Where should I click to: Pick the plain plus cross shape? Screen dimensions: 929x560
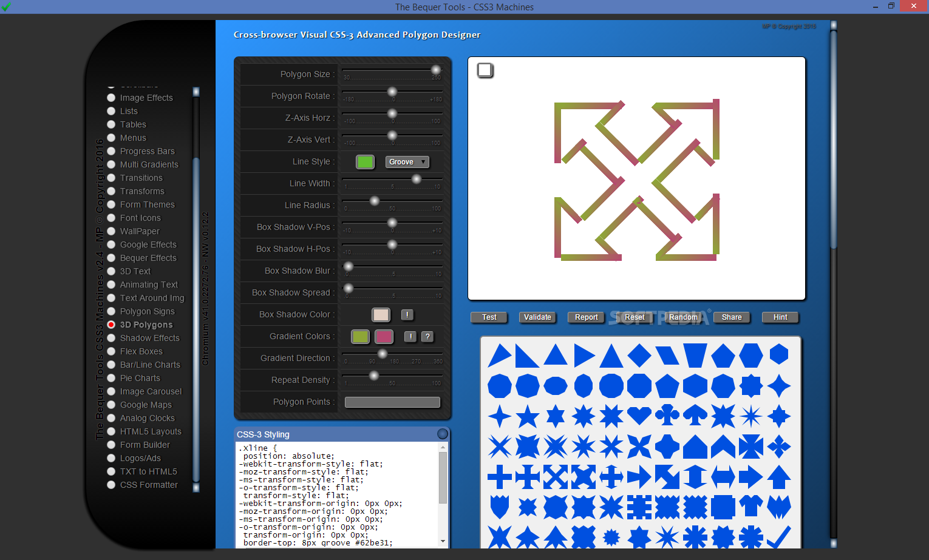(x=499, y=476)
